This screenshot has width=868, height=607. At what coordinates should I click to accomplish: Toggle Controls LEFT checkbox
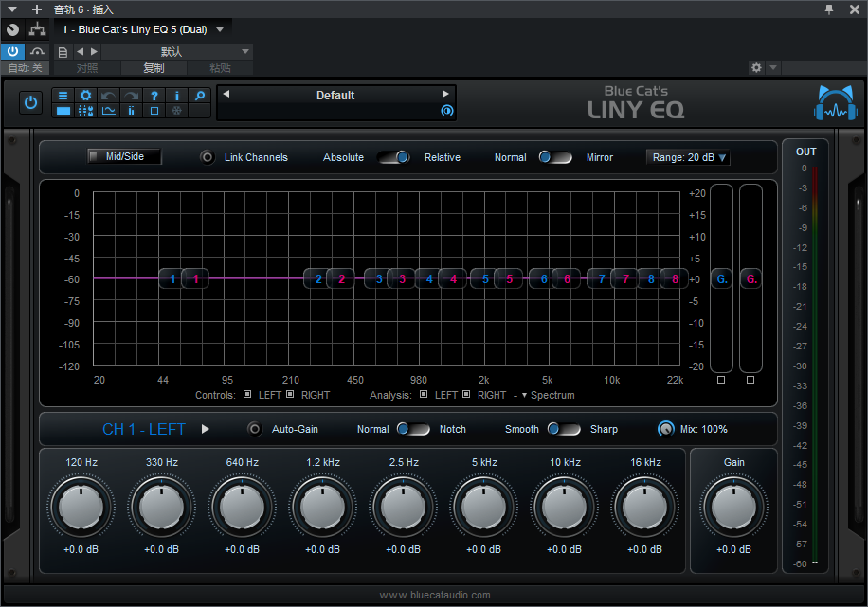[247, 395]
